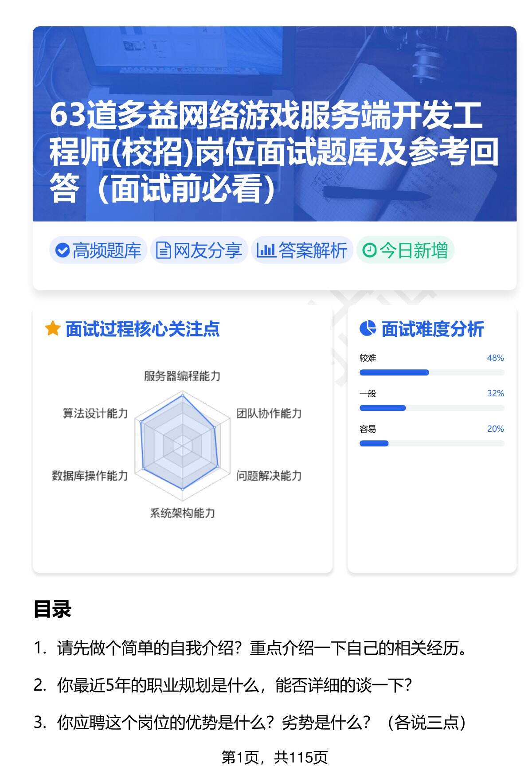The image size is (532, 778).
Task: Click the document icon beside 网友分享
Action: [163, 250]
